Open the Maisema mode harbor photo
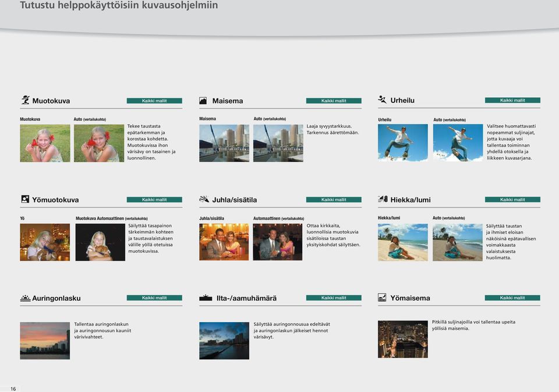The height and width of the screenshot is (392, 559). 224,143
